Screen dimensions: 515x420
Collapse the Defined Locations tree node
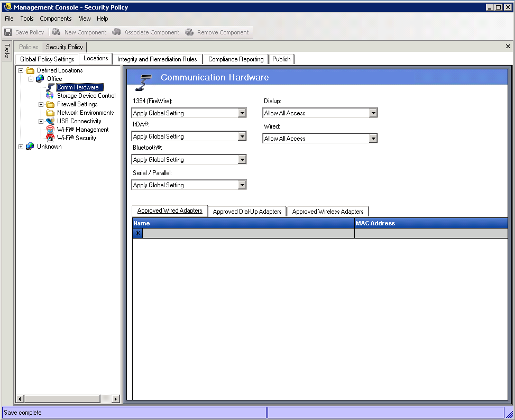pos(21,70)
